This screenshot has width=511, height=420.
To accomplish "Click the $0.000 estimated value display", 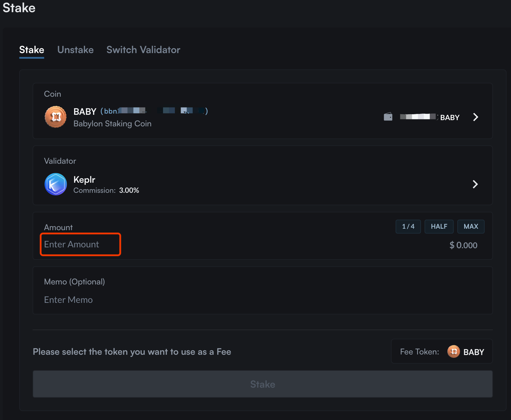I will click(x=463, y=245).
